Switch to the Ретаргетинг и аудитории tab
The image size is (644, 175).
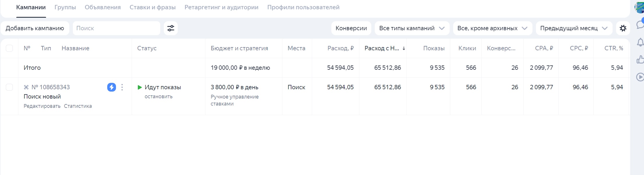221,7
